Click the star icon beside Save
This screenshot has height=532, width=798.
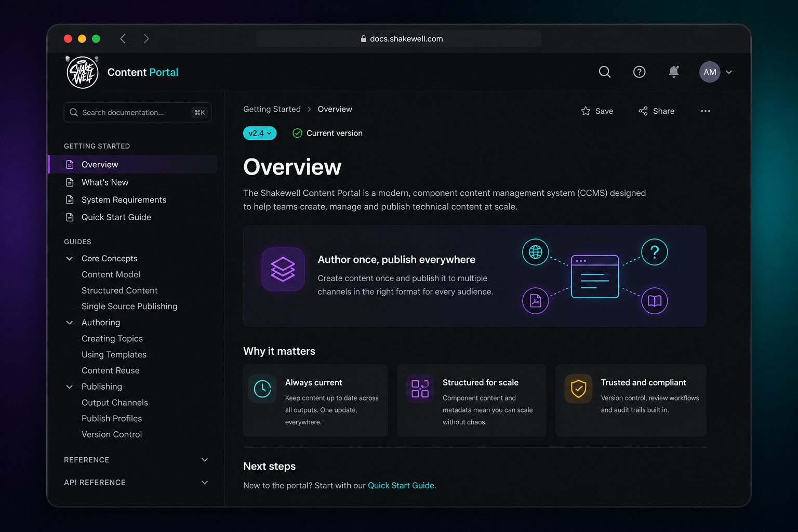click(x=586, y=111)
